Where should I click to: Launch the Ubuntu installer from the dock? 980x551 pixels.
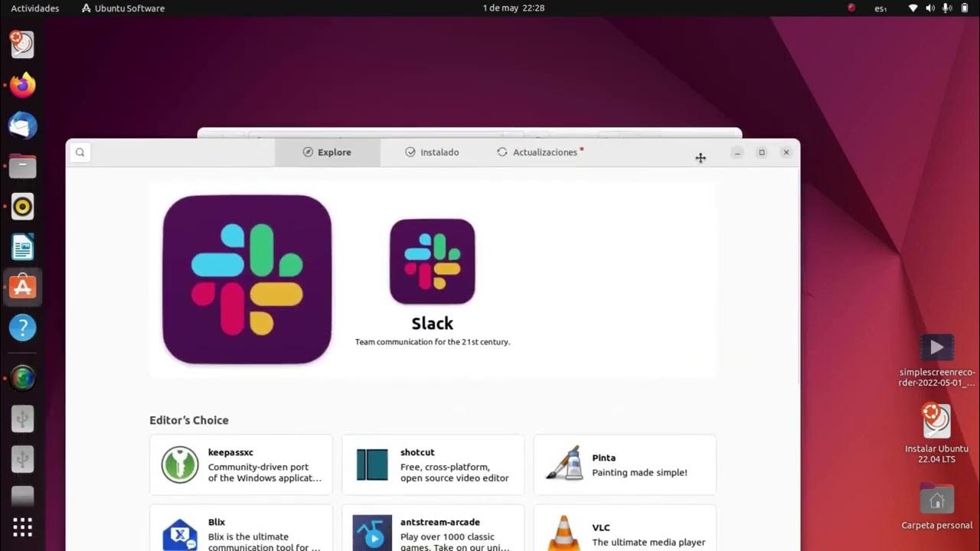point(22,44)
